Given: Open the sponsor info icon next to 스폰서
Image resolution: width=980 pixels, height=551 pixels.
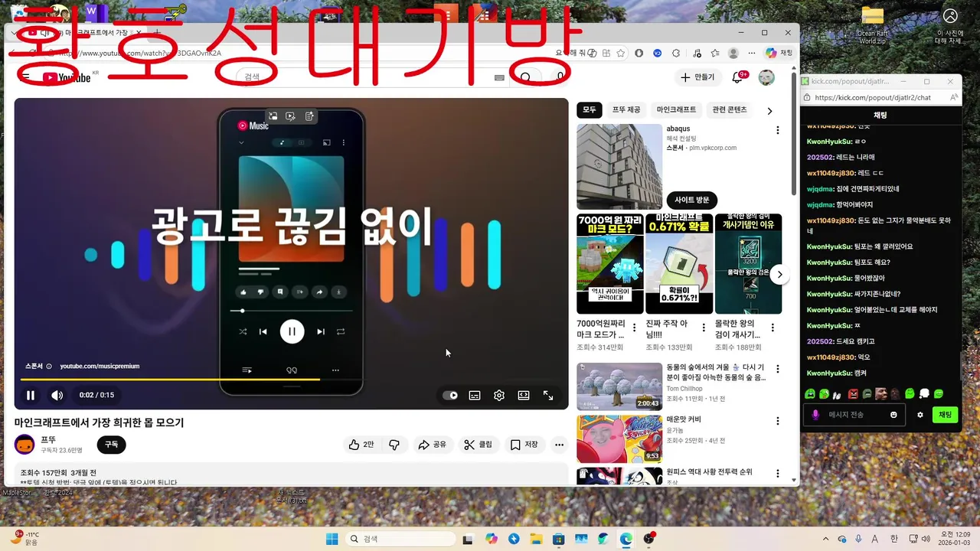Looking at the screenshot, I should (x=49, y=367).
